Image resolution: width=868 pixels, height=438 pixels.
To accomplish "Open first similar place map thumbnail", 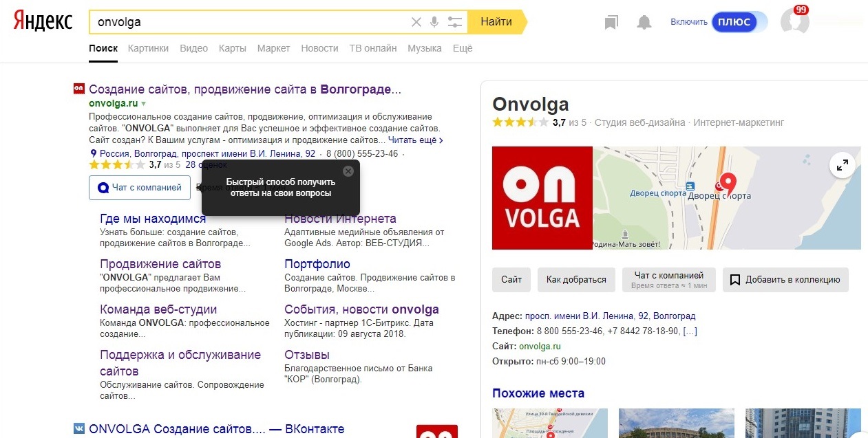I will (550, 424).
